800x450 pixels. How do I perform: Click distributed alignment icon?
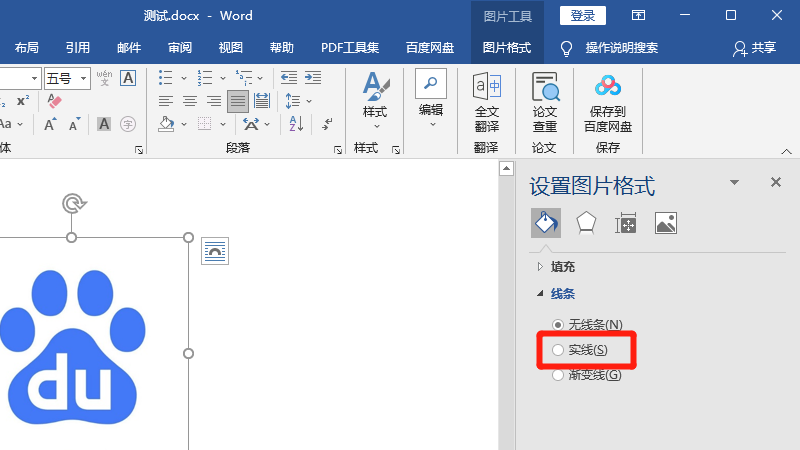(262, 101)
